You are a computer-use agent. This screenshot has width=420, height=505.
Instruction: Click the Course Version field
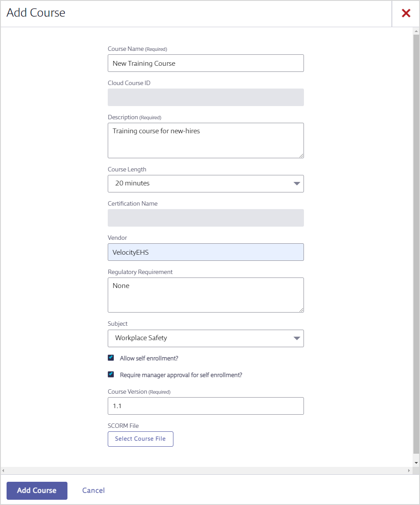pyautogui.click(x=205, y=406)
